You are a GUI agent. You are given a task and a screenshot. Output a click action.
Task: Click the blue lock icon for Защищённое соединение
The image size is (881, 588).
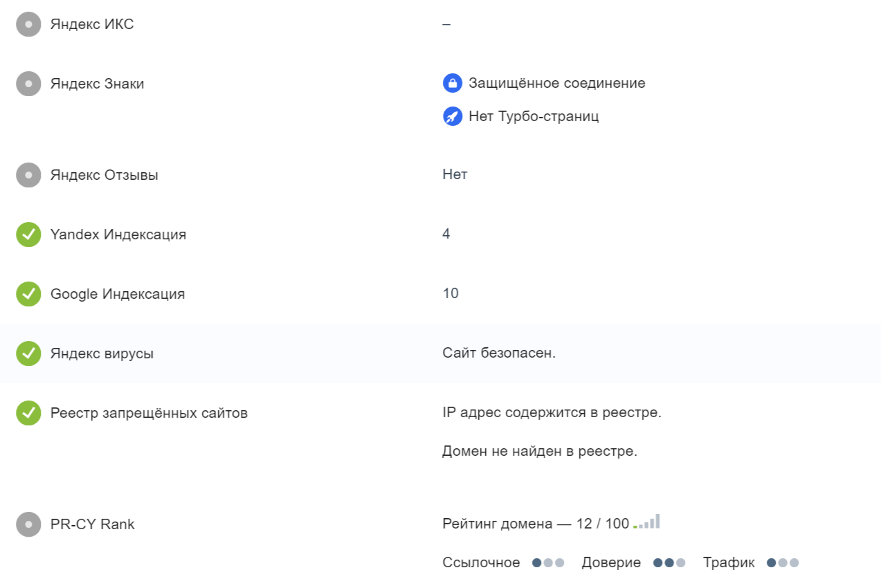(x=452, y=84)
